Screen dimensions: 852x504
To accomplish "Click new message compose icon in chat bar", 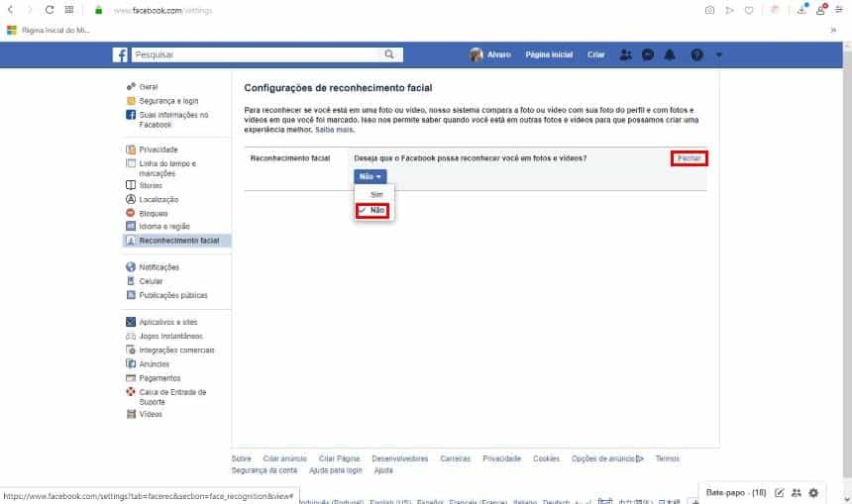I will (x=780, y=493).
